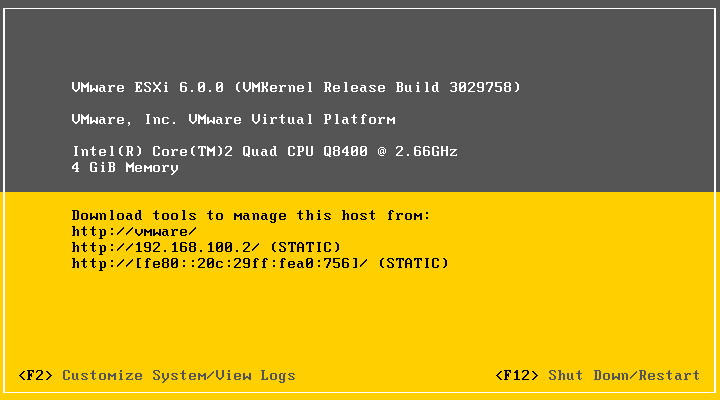This screenshot has height=400, width=720.
Task: Click the word Logs in the footer
Action: [x=278, y=375]
